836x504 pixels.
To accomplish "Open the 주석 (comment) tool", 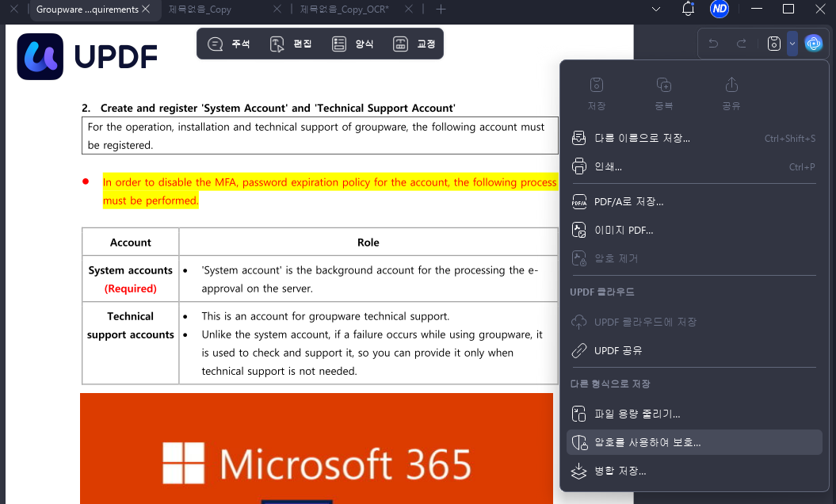I will pyautogui.click(x=229, y=44).
